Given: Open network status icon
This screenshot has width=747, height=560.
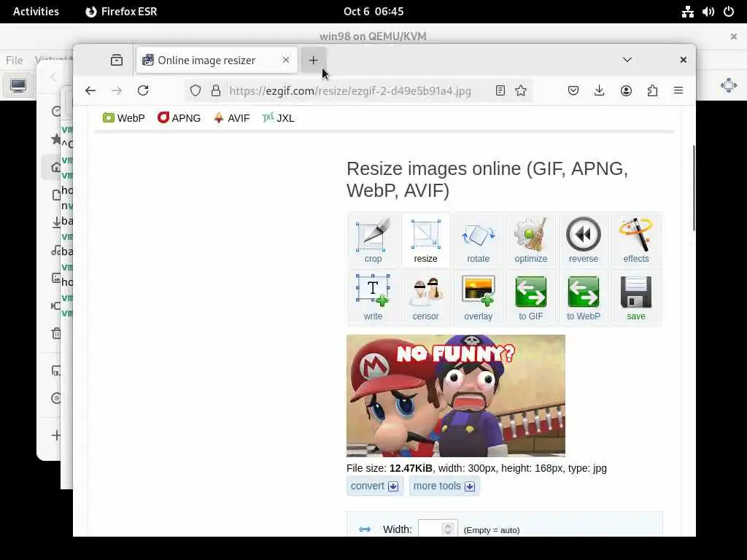Looking at the screenshot, I should (x=687, y=12).
